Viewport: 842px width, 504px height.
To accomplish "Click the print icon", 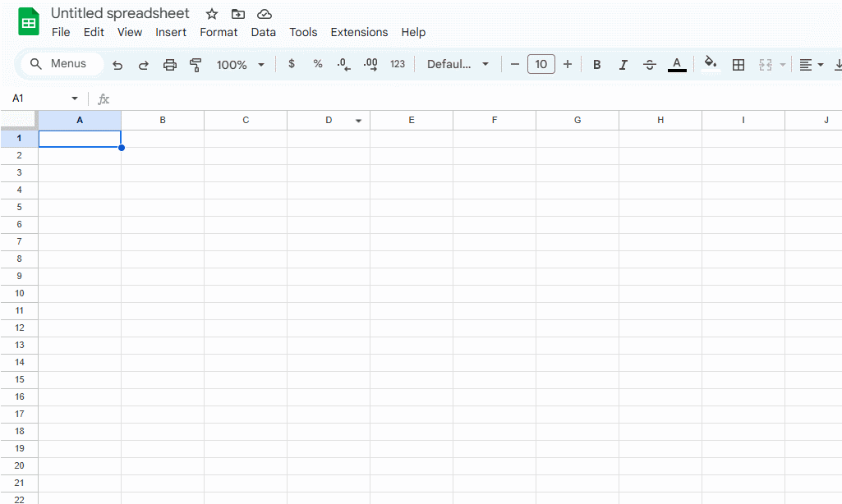I will pyautogui.click(x=170, y=65).
